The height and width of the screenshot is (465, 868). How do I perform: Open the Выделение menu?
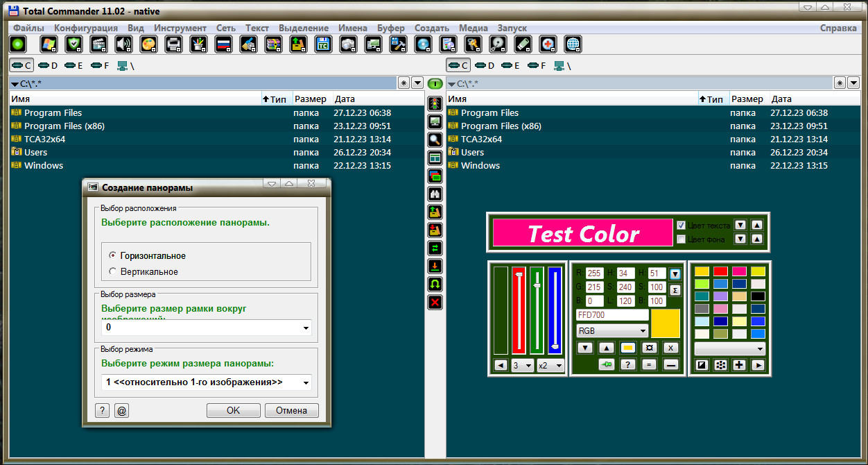point(304,28)
